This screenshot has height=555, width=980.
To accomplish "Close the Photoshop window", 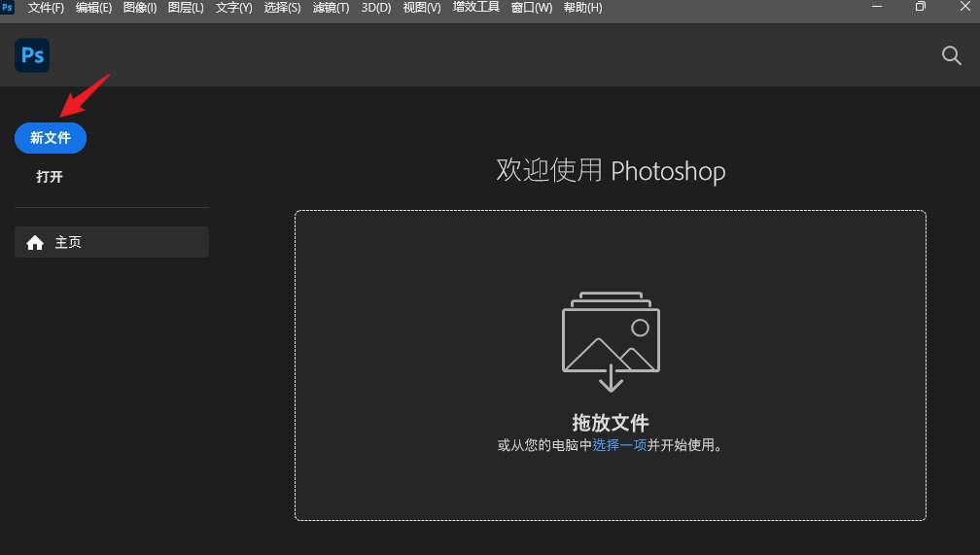I will coord(965,7).
